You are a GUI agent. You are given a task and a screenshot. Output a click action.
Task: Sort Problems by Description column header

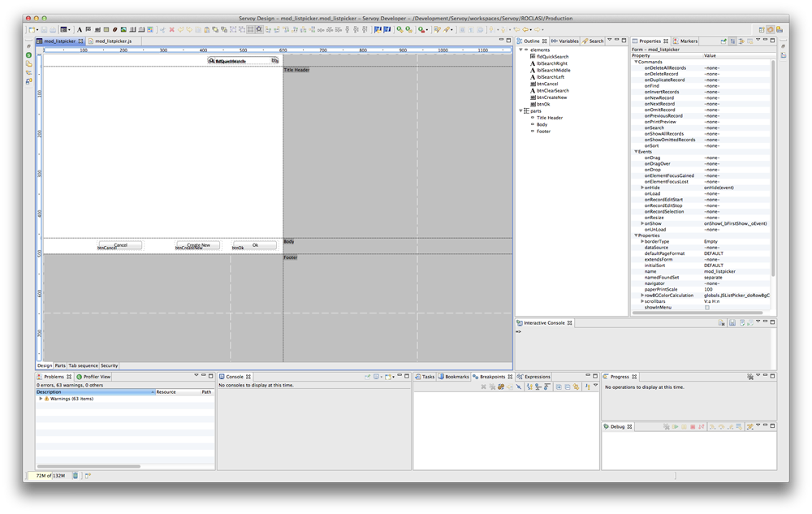pos(95,392)
